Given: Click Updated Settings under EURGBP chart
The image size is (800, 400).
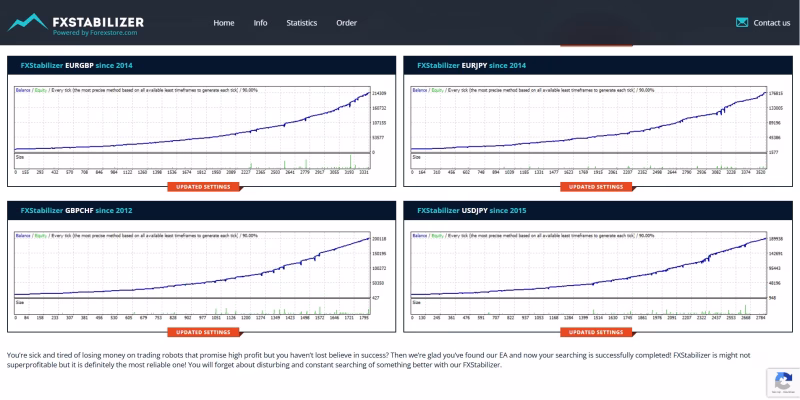Looking at the screenshot, I should pyautogui.click(x=203, y=187).
